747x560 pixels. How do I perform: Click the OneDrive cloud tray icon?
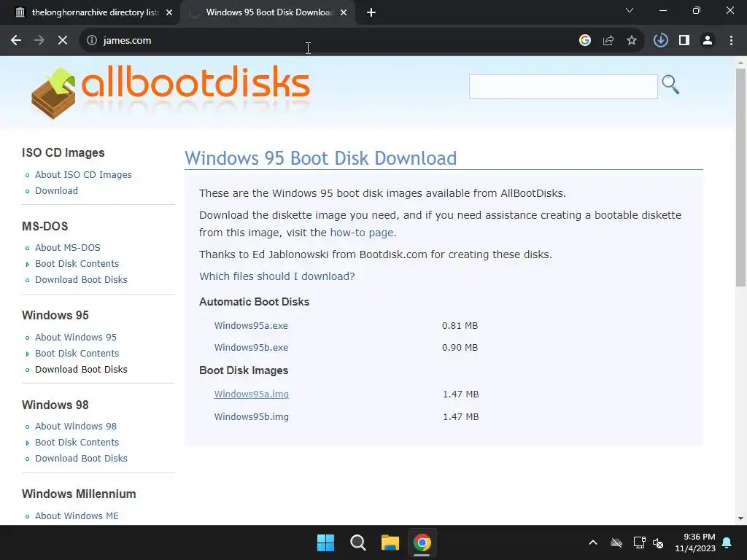616,542
